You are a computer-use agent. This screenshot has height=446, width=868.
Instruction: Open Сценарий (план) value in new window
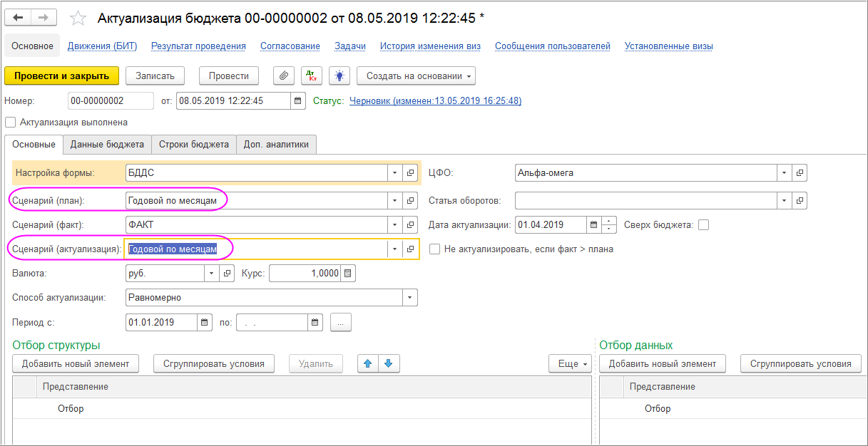tap(411, 201)
